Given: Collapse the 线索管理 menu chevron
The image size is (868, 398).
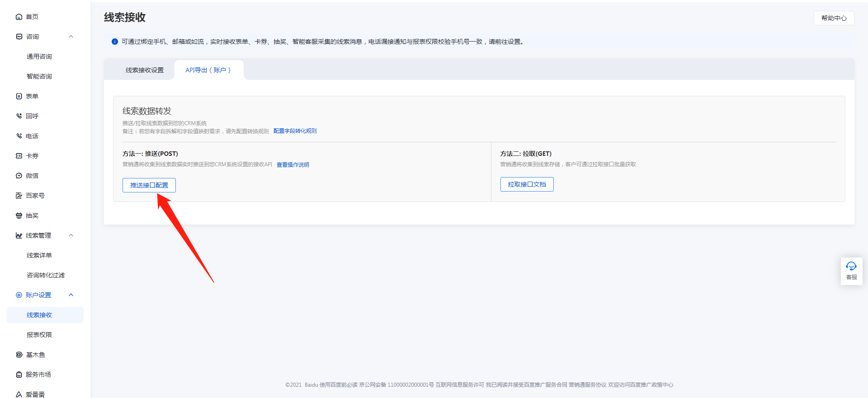Looking at the screenshot, I should click(x=71, y=235).
